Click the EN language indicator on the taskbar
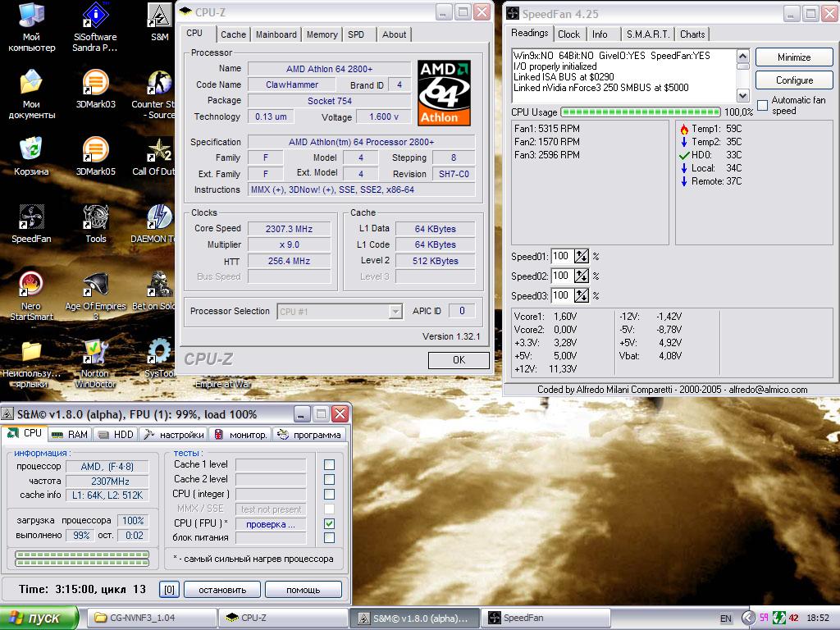The width and height of the screenshot is (840, 630). pos(725,619)
